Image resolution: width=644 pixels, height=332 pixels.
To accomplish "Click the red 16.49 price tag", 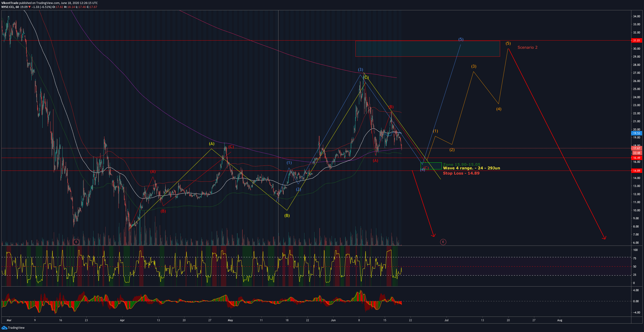I will pyautogui.click(x=637, y=158).
